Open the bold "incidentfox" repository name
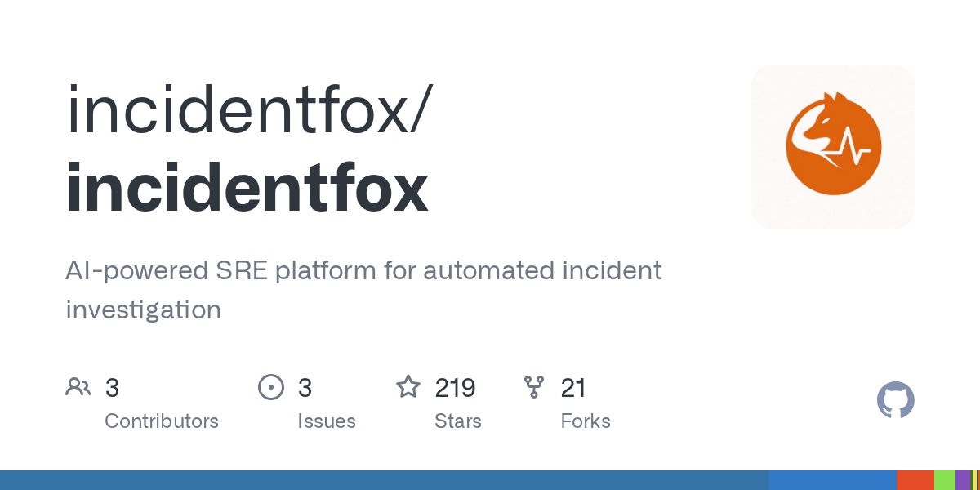Image resolution: width=980 pixels, height=490 pixels. pos(247,188)
